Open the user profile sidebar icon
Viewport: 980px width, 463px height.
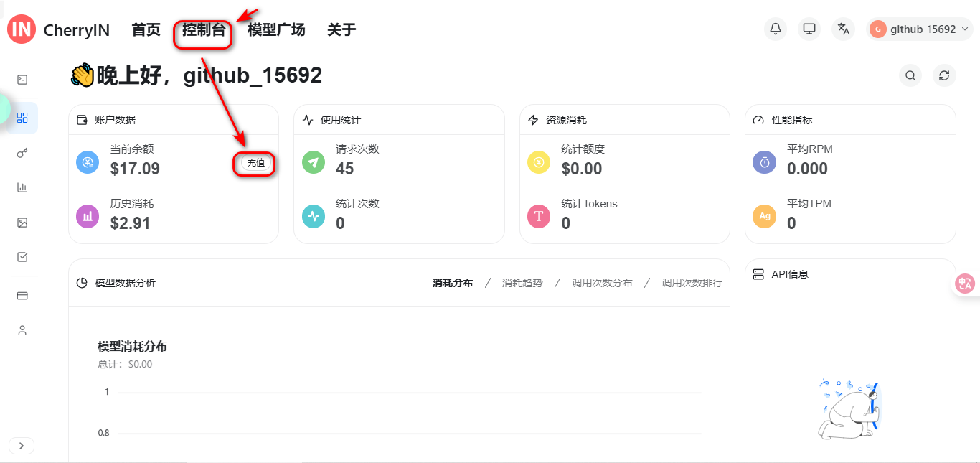22,330
